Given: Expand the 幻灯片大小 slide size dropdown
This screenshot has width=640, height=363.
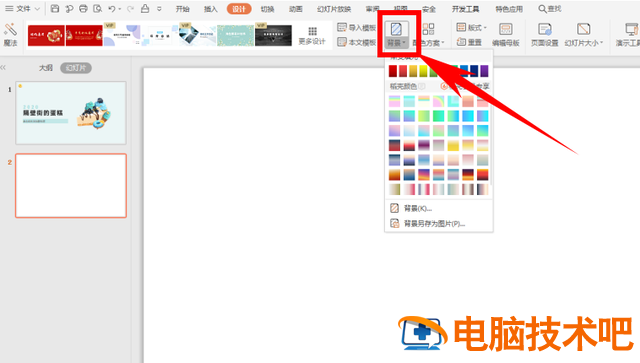Looking at the screenshot, I should click(x=584, y=35).
